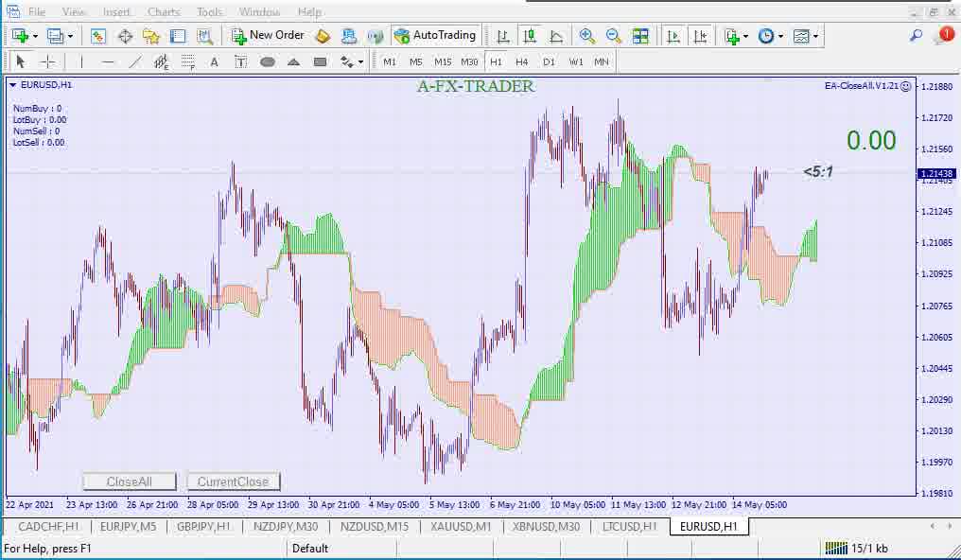961x560 pixels.
Task: Open the search magnifier in toolbar
Action: [916, 36]
